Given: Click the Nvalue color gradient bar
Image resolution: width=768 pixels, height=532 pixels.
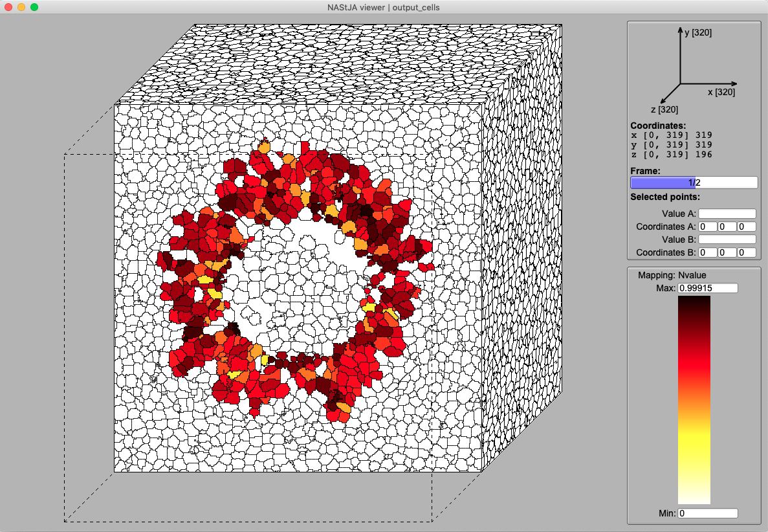Looking at the screenshot, I should click(694, 400).
